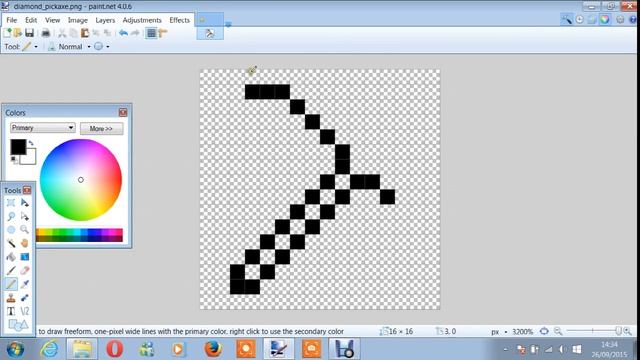Pick a hue on the color wheel
The height and width of the screenshot is (360, 640).
(81, 180)
